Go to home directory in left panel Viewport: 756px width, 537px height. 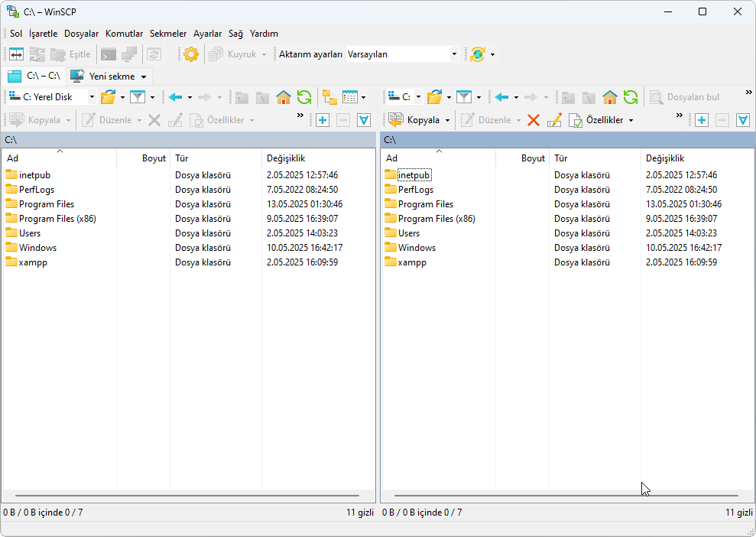point(284,97)
